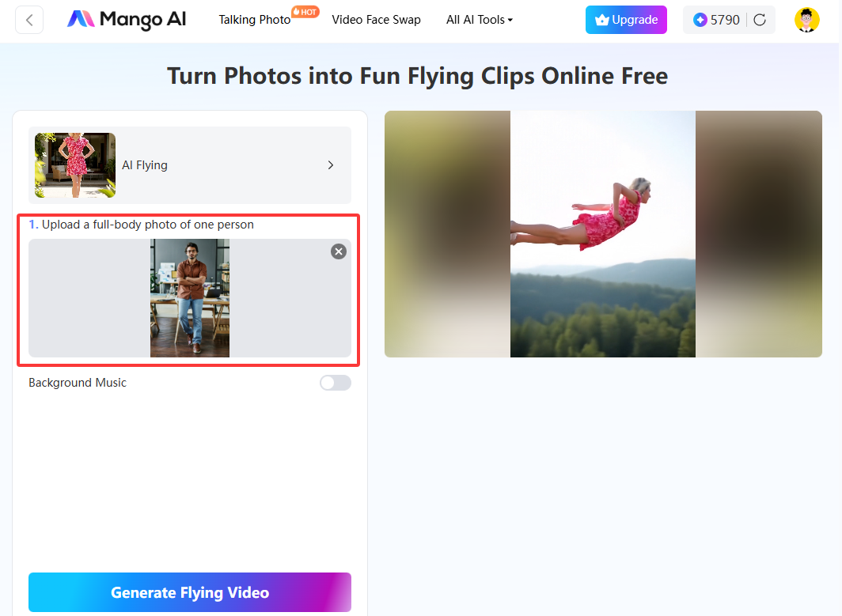Open the profile avatar icon
The height and width of the screenshot is (616, 842).
806,19
